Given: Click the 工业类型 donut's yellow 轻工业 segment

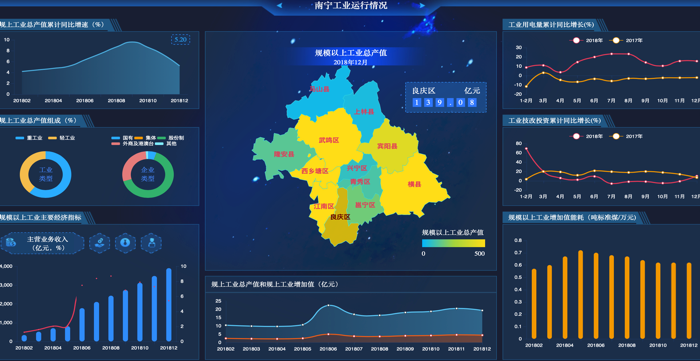Looking at the screenshot, I should 26,170.
